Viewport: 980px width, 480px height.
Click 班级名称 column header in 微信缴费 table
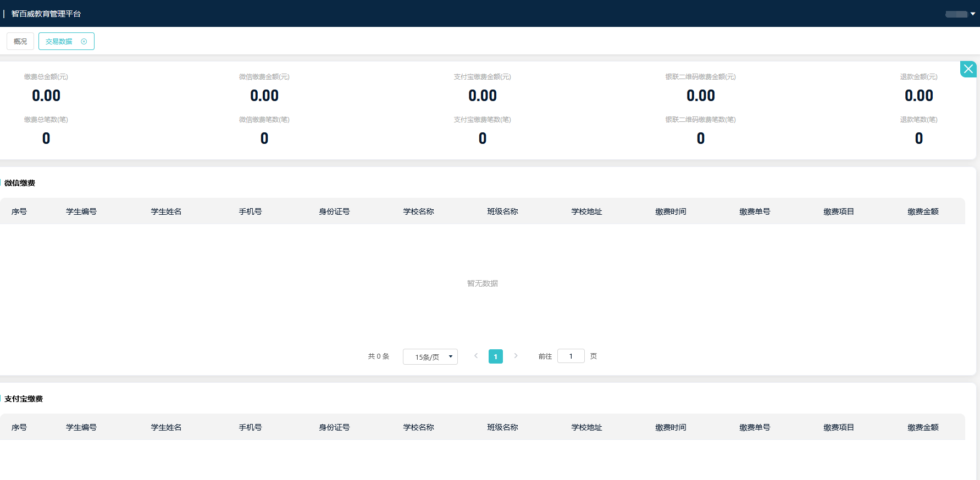(x=503, y=211)
